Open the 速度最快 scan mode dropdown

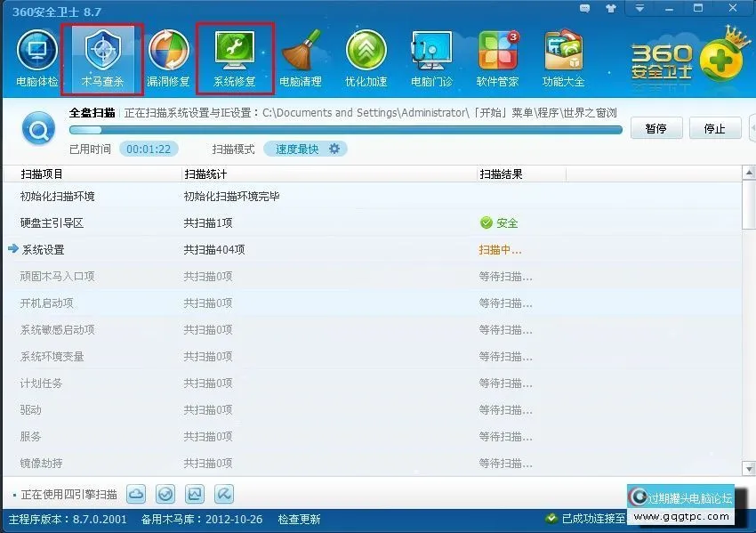(305, 149)
